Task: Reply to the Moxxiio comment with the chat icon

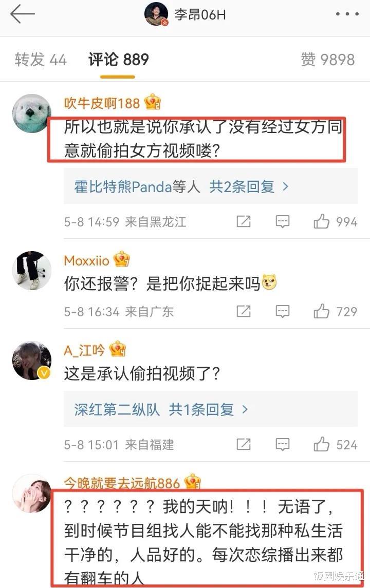Action: point(282,311)
